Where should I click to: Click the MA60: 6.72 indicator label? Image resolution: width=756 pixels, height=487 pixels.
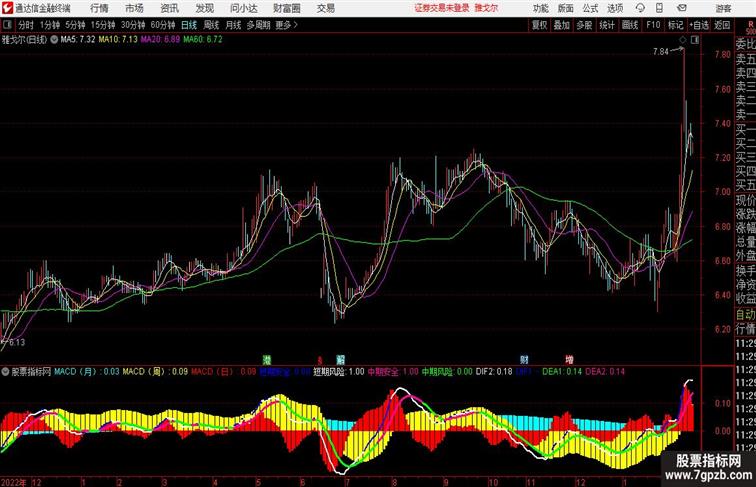coord(203,40)
